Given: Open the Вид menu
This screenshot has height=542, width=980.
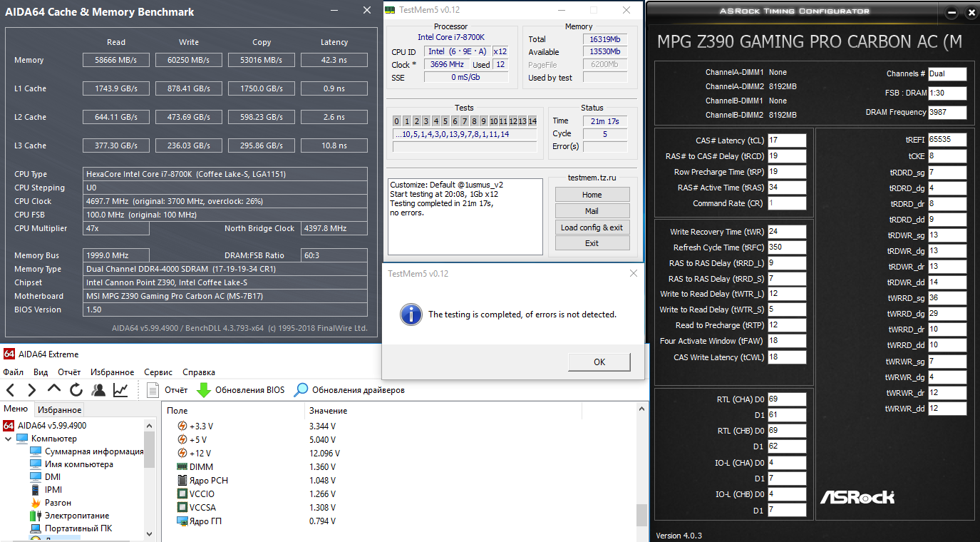Looking at the screenshot, I should click(41, 372).
